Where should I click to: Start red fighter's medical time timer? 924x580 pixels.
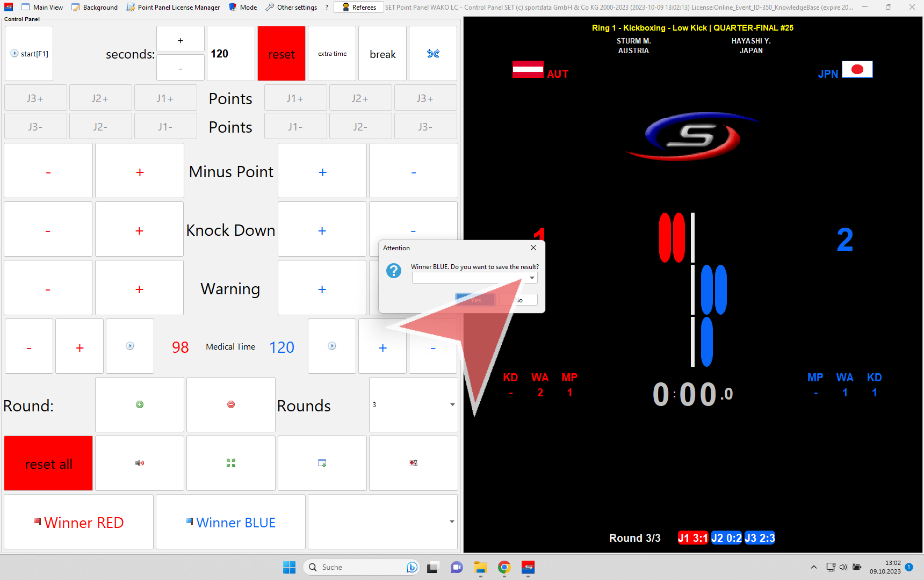pos(130,346)
